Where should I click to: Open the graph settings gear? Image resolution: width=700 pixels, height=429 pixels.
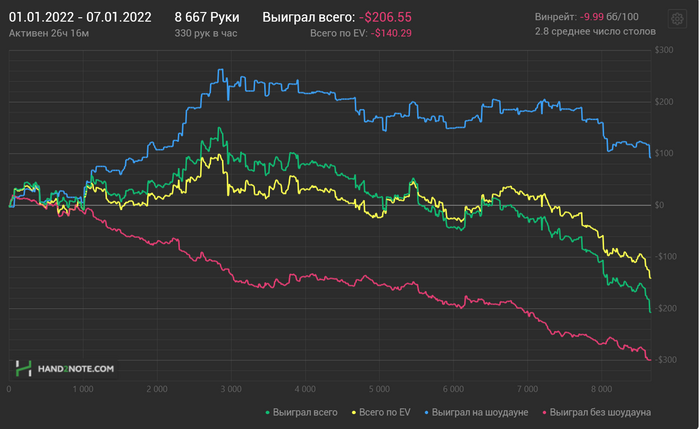tap(677, 19)
